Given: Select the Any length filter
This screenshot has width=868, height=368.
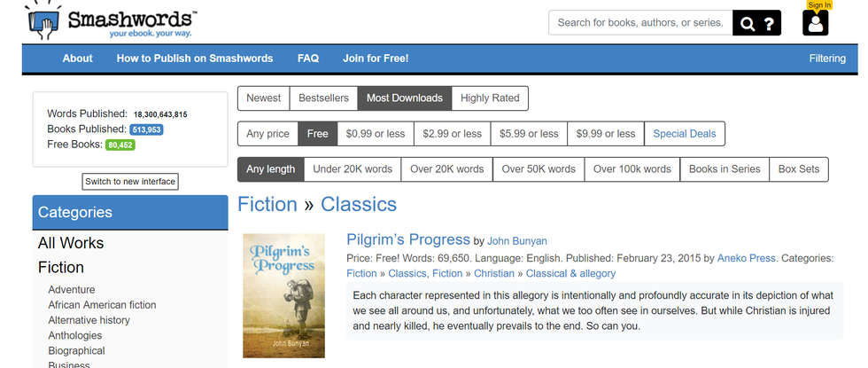Looking at the screenshot, I should pos(270,169).
